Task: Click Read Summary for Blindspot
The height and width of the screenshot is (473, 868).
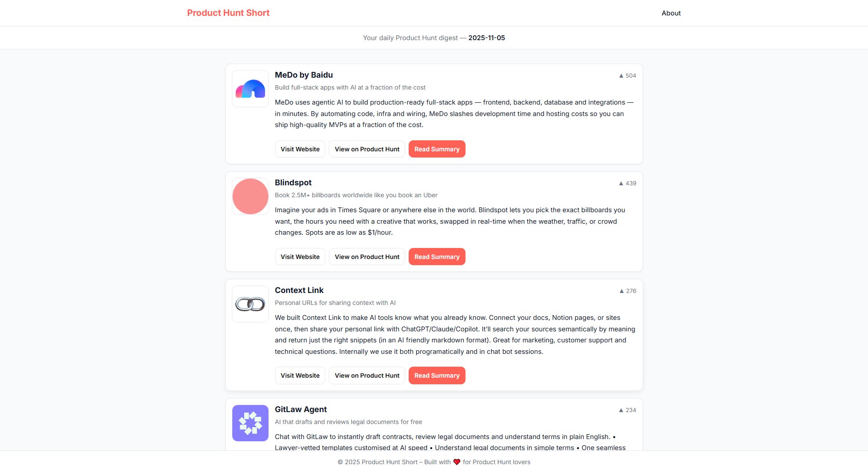Action: [x=436, y=256]
